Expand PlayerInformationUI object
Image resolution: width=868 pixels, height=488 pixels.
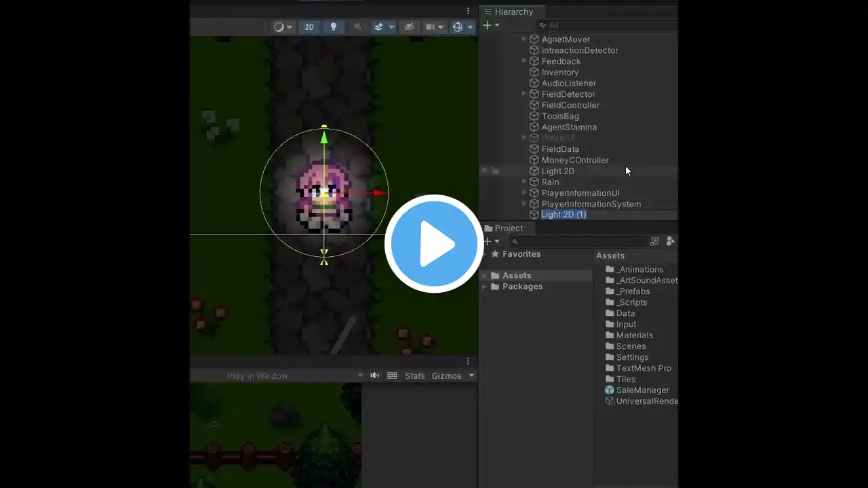coord(524,193)
